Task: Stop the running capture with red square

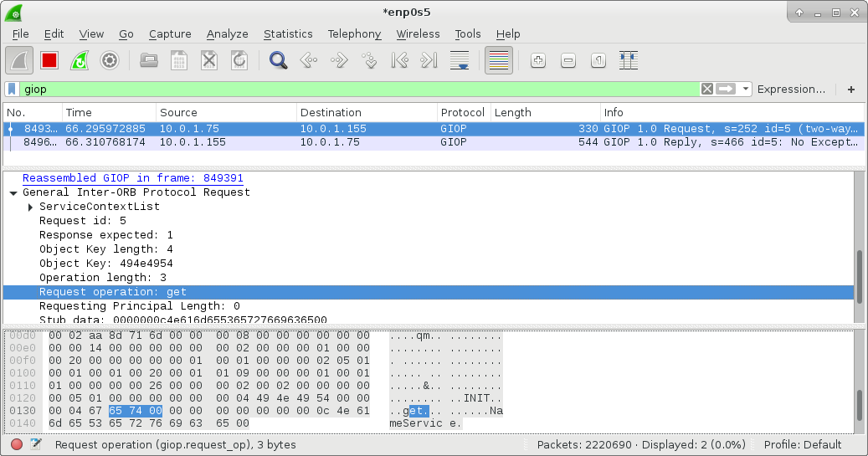Action: point(49,60)
